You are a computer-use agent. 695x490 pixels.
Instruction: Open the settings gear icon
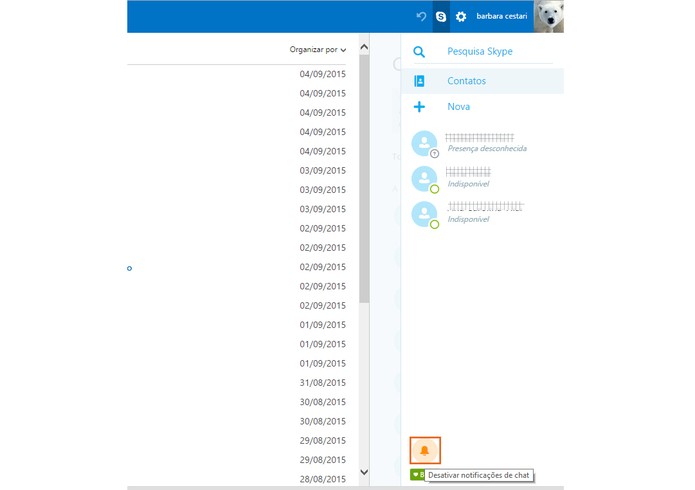[x=461, y=16]
